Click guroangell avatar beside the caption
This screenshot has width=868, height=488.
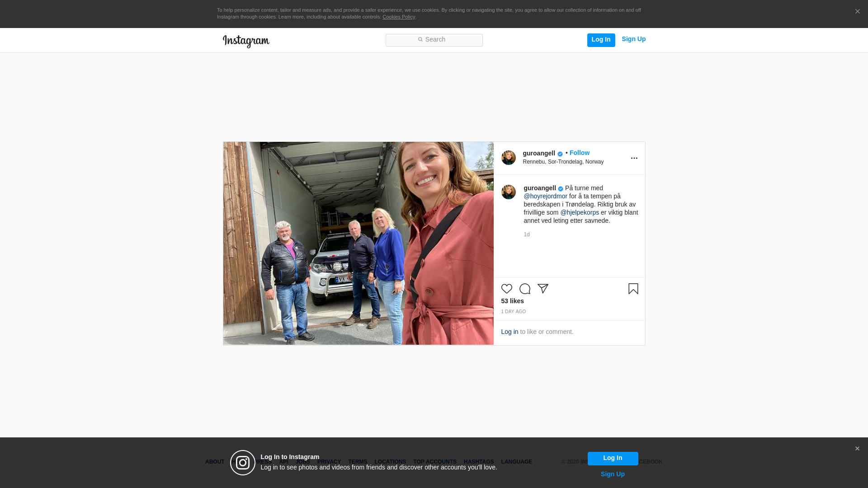tap(509, 192)
